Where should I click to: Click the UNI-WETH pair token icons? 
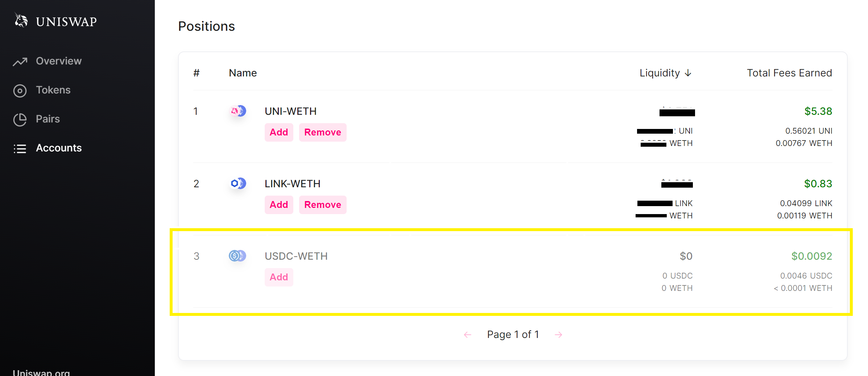(x=237, y=111)
